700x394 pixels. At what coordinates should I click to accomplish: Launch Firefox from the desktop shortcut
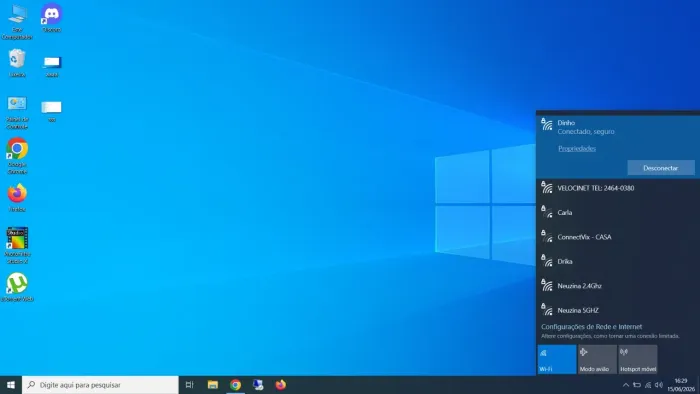17,198
